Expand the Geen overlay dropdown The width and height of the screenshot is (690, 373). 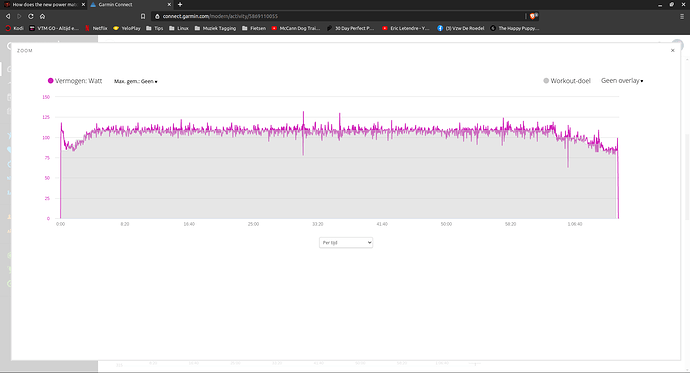point(622,80)
